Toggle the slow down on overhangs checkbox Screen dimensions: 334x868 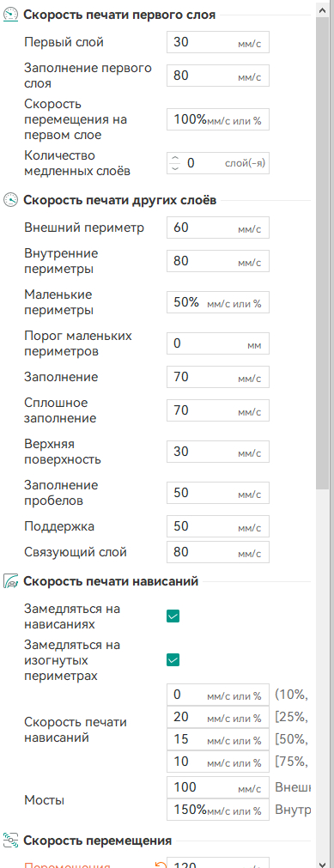point(173,616)
